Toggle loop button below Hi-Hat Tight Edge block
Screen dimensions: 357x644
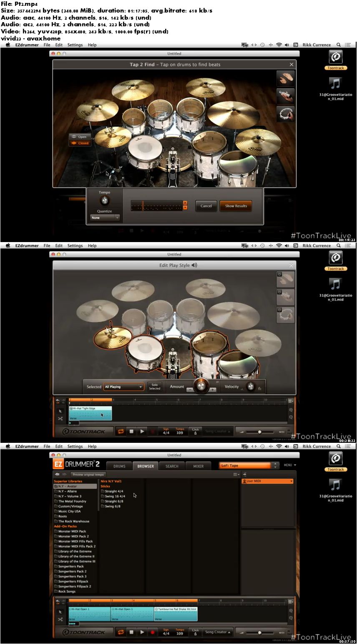point(121,432)
